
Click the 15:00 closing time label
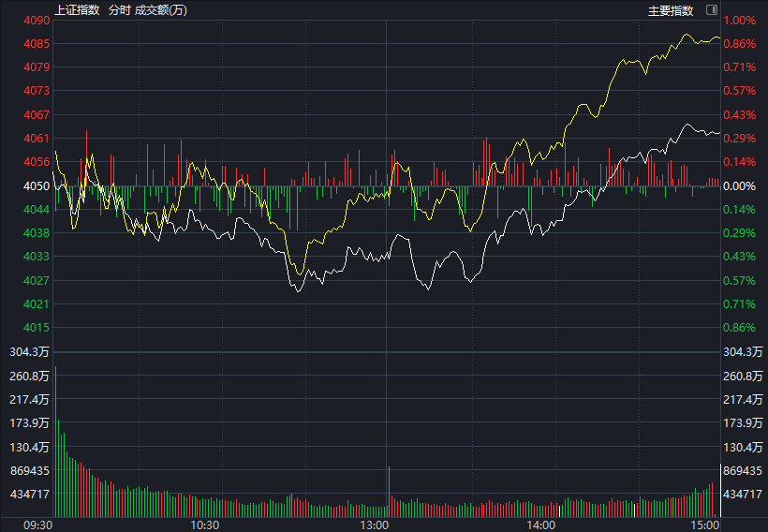pyautogui.click(x=705, y=525)
